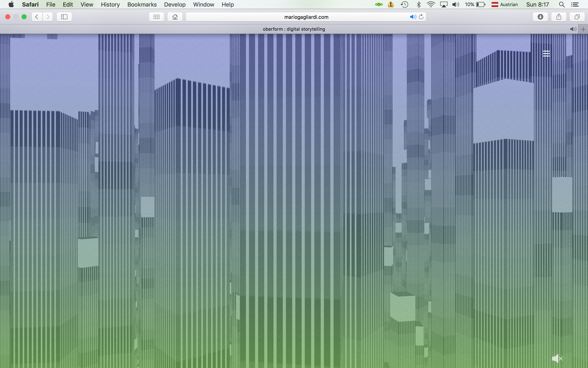Go to the Safari home page
The image size is (588, 368).
175,17
